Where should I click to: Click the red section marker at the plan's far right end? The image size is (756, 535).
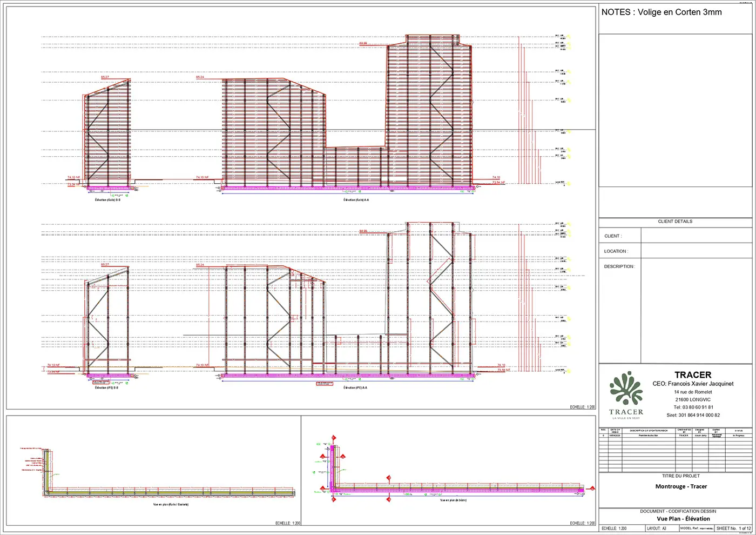tap(592, 489)
